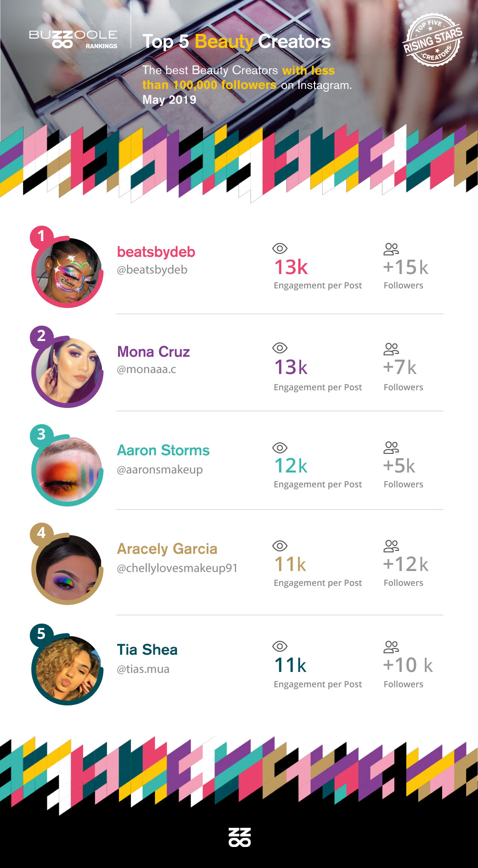Open the @monaaa.c handle link

[146, 369]
